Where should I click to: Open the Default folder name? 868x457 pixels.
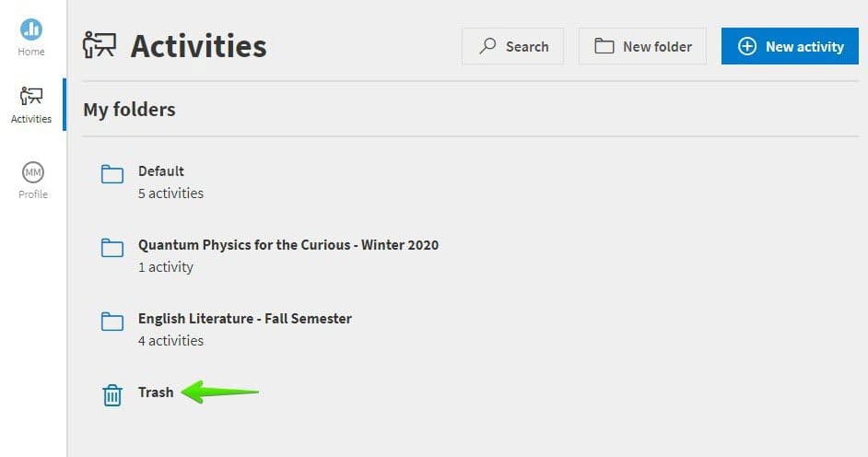pos(161,171)
